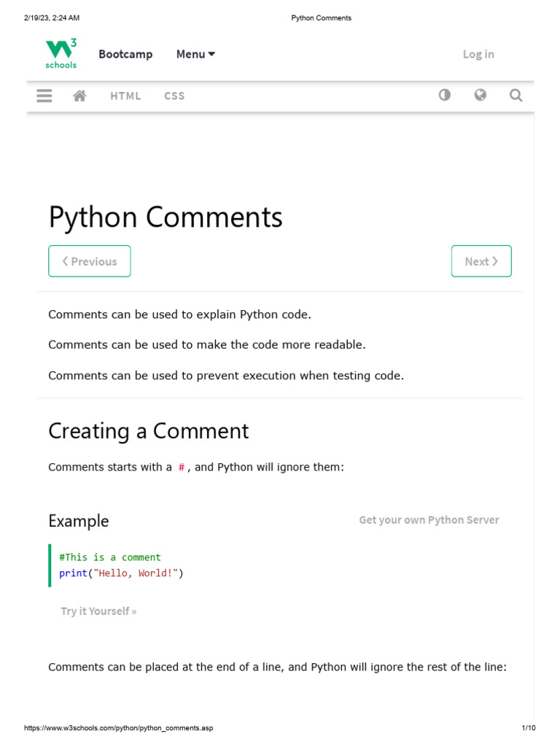Click the Creating a Comment heading
Viewport: 560px width, 747px height.
(x=149, y=431)
